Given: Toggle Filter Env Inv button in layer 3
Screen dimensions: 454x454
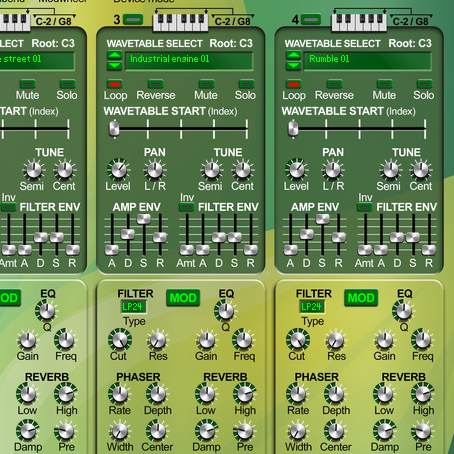Looking at the screenshot, I should click(x=187, y=207).
